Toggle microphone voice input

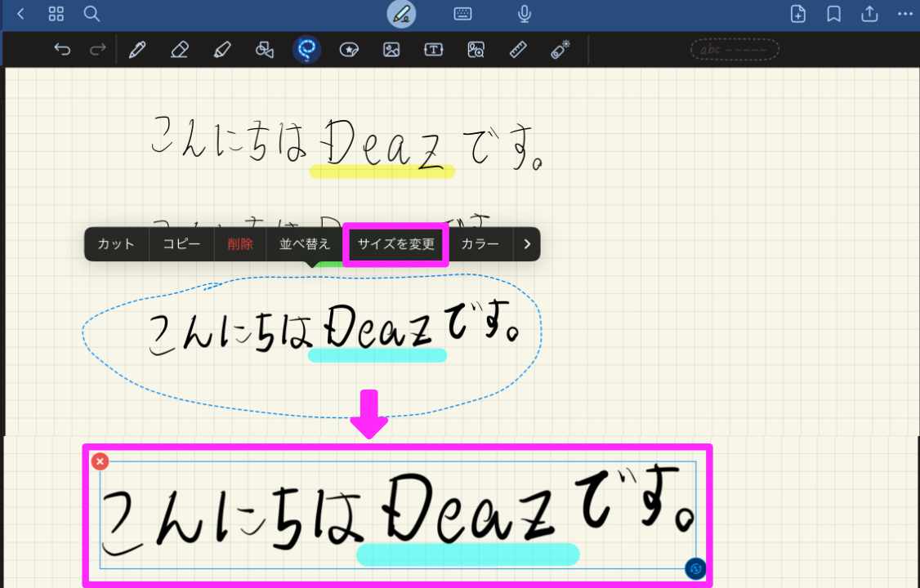(524, 14)
